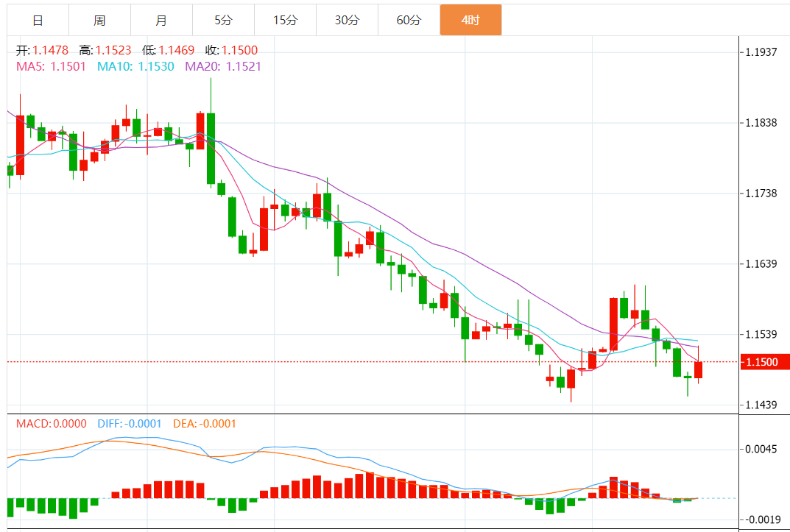
Task: Click the DEA:-0.0001 indicator label
Action: 205,424
